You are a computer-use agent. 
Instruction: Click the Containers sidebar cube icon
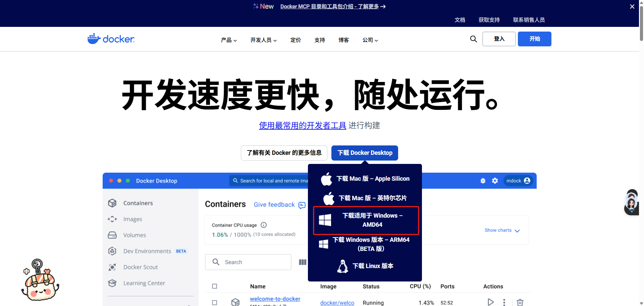pos(112,203)
